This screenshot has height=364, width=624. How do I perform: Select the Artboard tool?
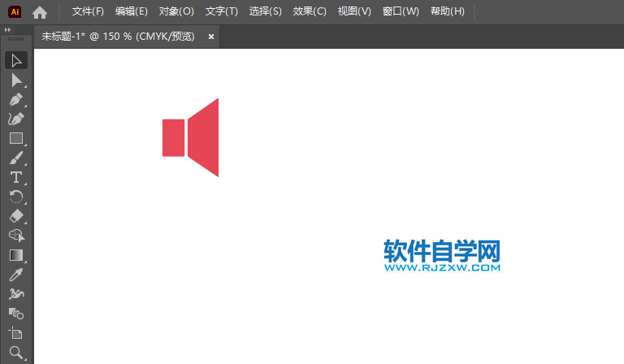16,333
